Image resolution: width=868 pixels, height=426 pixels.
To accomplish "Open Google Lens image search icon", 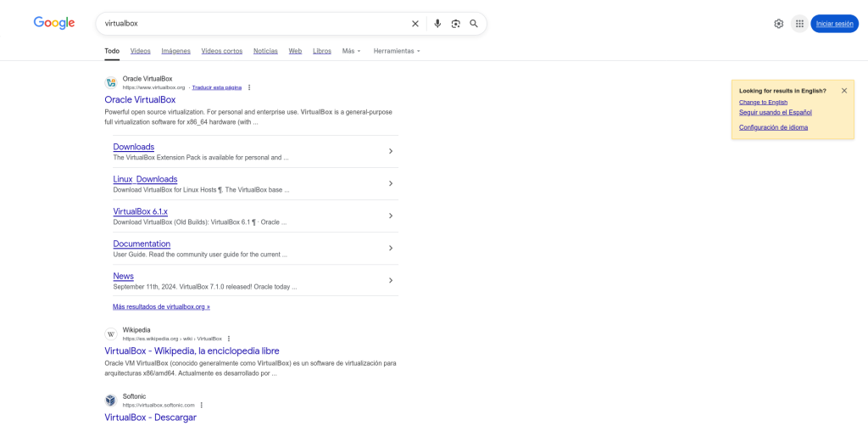I will click(x=456, y=24).
